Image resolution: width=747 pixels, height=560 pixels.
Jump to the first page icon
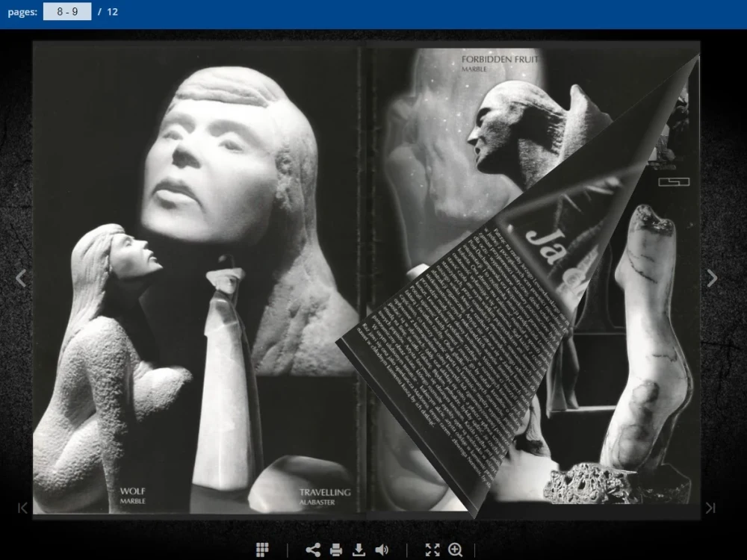[x=22, y=508]
